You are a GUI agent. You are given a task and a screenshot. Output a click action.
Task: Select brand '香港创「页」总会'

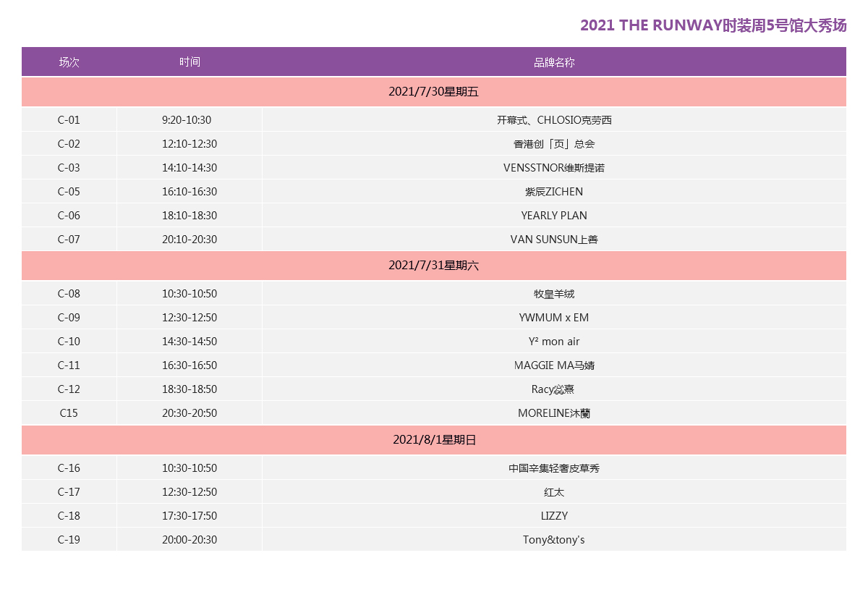point(554,144)
